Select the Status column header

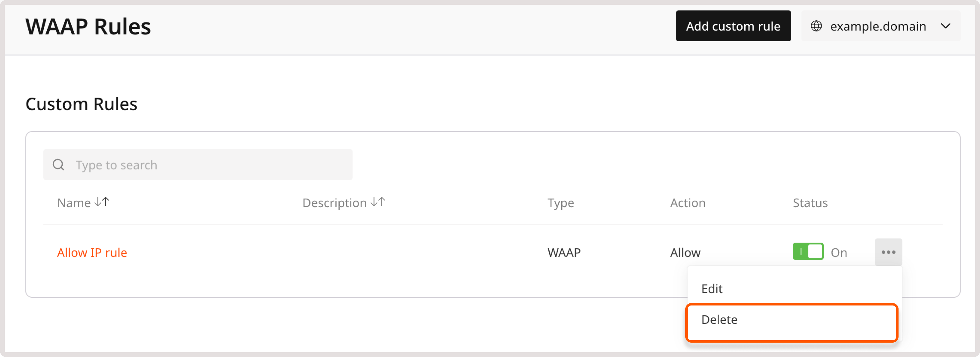click(810, 203)
